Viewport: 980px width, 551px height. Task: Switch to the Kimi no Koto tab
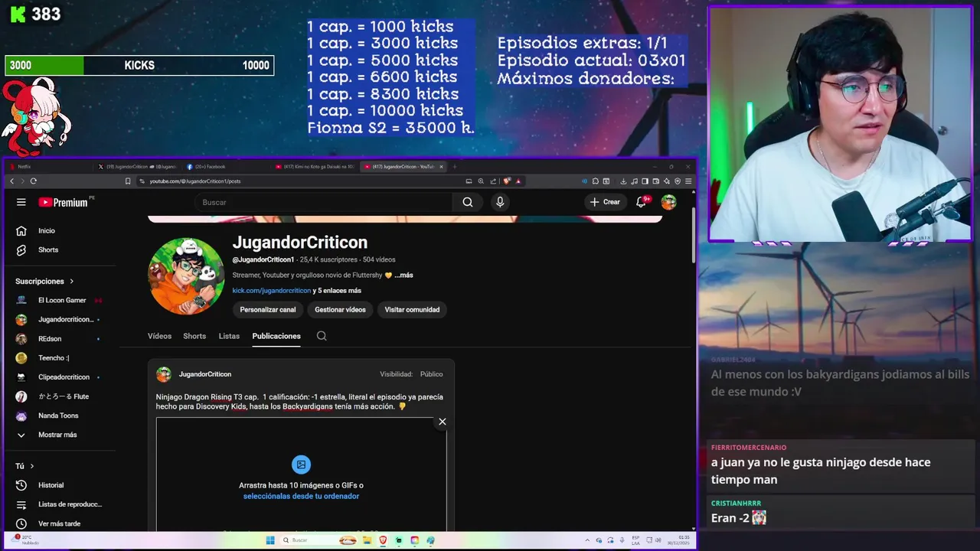(315, 167)
